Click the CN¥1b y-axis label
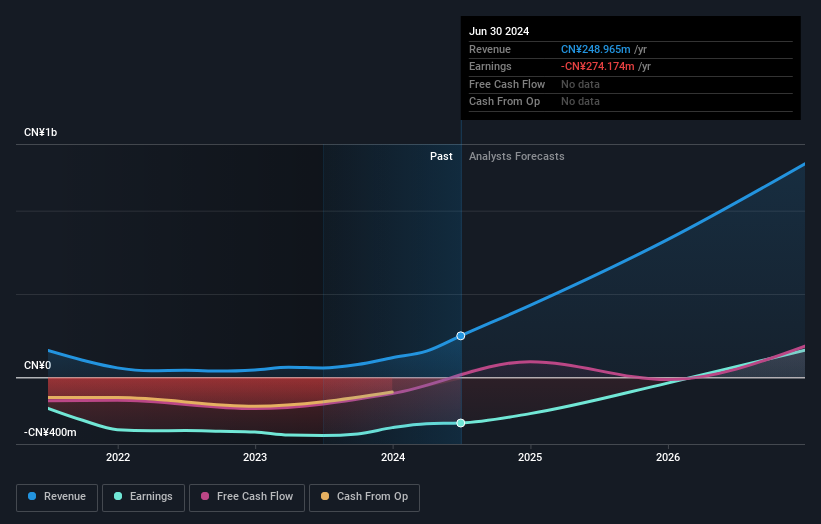 (x=40, y=132)
